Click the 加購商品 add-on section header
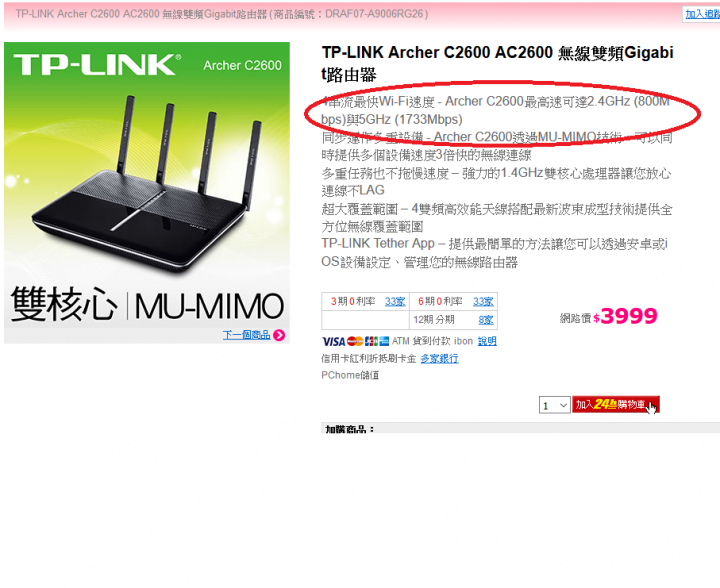Image resolution: width=720 pixels, height=588 pixels. click(350, 429)
